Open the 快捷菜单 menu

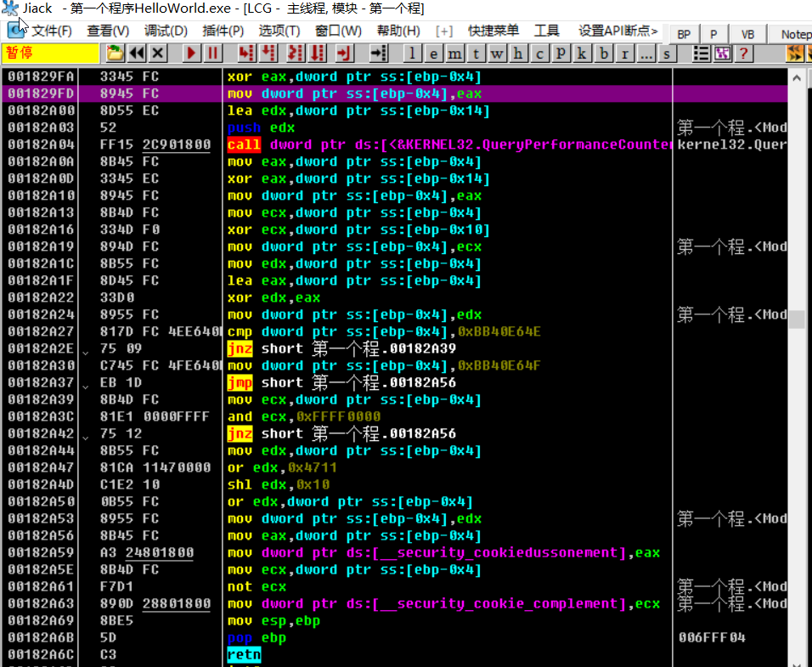coord(493,31)
